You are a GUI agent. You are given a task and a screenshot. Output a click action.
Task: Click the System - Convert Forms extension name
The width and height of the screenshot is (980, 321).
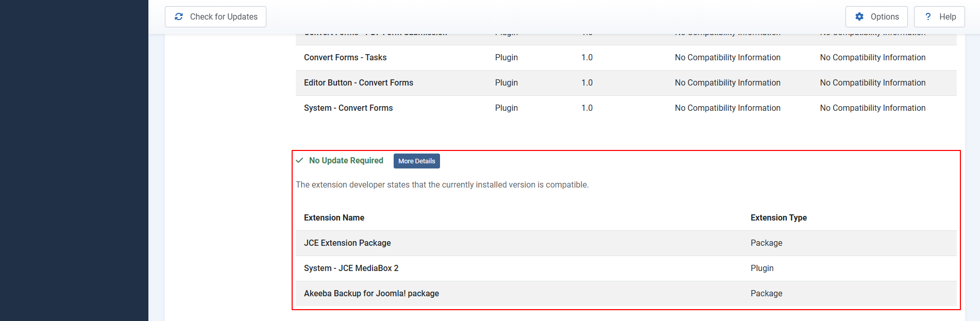click(x=348, y=108)
